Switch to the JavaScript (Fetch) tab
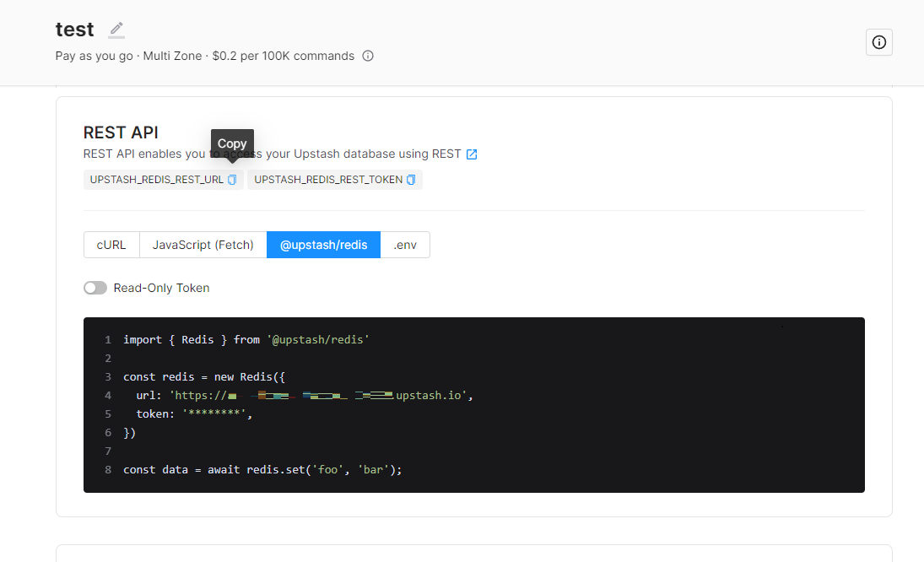 click(203, 245)
